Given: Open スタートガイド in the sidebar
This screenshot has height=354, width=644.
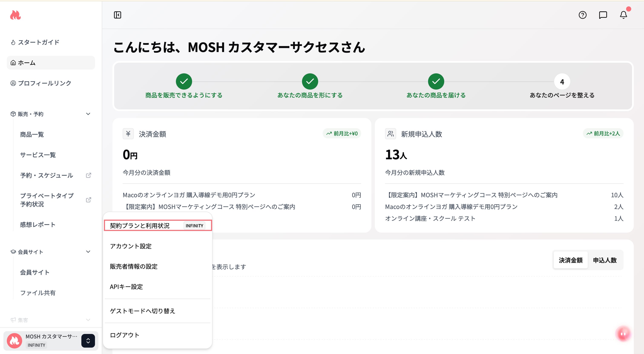Looking at the screenshot, I should [x=51, y=42].
